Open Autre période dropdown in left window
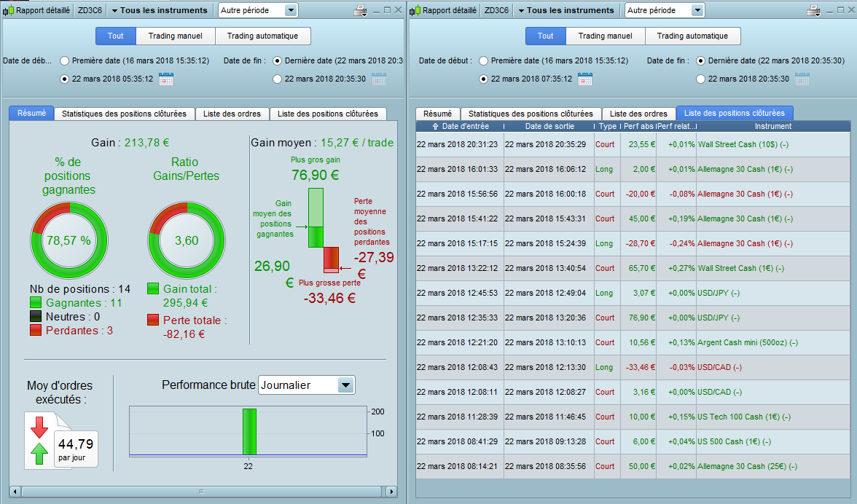 point(257,10)
